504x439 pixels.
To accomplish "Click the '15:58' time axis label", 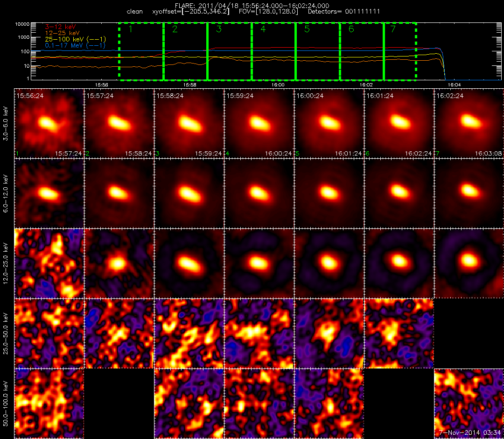I will [189, 85].
